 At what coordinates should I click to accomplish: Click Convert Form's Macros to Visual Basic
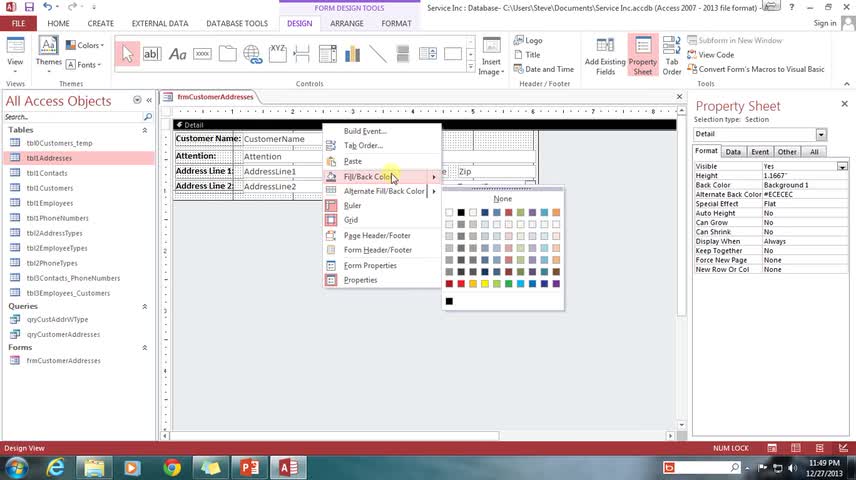coord(756,69)
